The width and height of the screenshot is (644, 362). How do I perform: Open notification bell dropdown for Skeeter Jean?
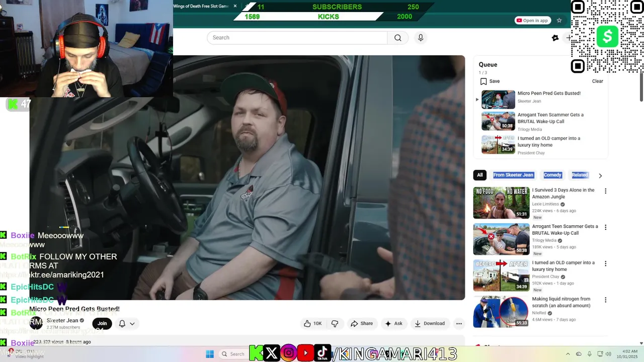click(x=126, y=323)
